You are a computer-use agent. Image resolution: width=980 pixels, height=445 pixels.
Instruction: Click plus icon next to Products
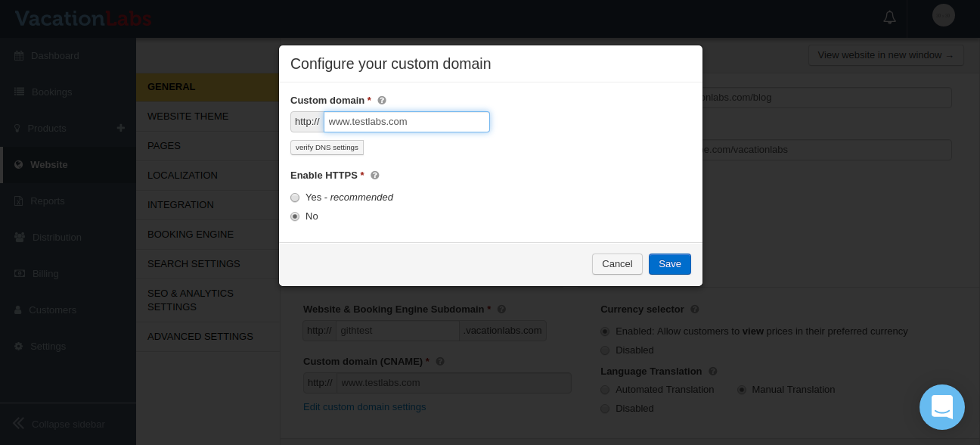click(x=121, y=128)
